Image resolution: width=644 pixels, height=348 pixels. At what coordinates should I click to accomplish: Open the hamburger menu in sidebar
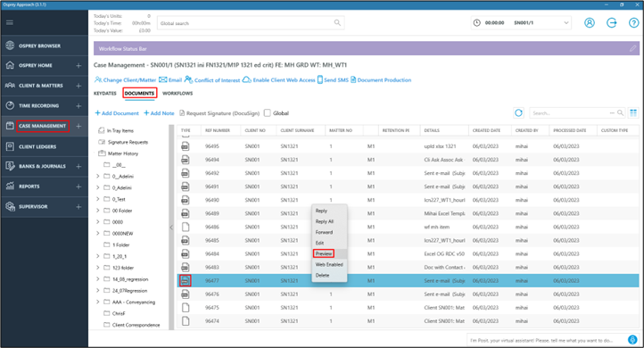click(x=10, y=22)
